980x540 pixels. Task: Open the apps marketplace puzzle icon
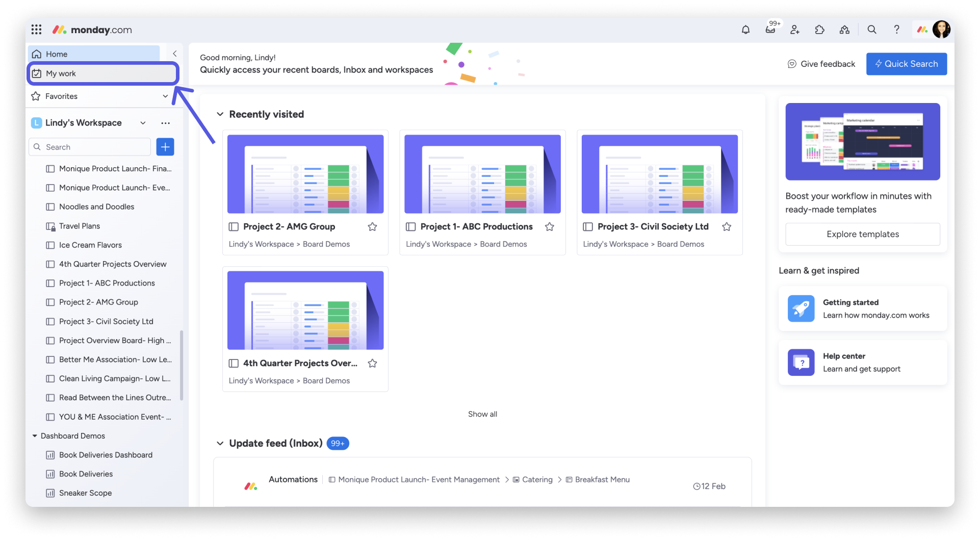tap(819, 30)
